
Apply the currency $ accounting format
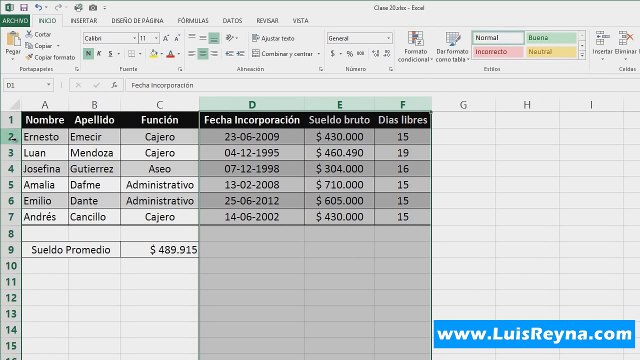click(333, 53)
